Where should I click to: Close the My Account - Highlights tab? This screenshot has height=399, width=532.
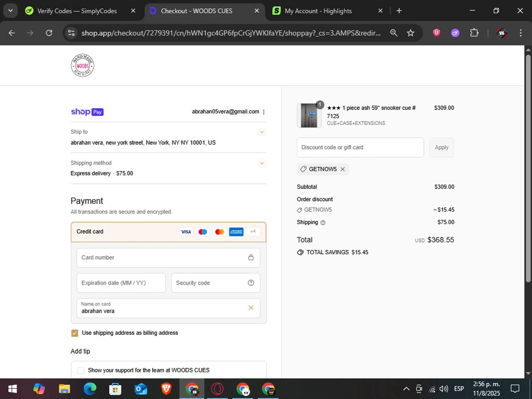[380, 11]
